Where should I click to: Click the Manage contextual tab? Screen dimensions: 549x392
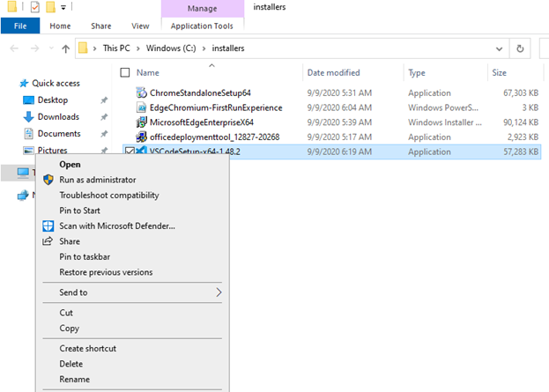pyautogui.click(x=203, y=9)
